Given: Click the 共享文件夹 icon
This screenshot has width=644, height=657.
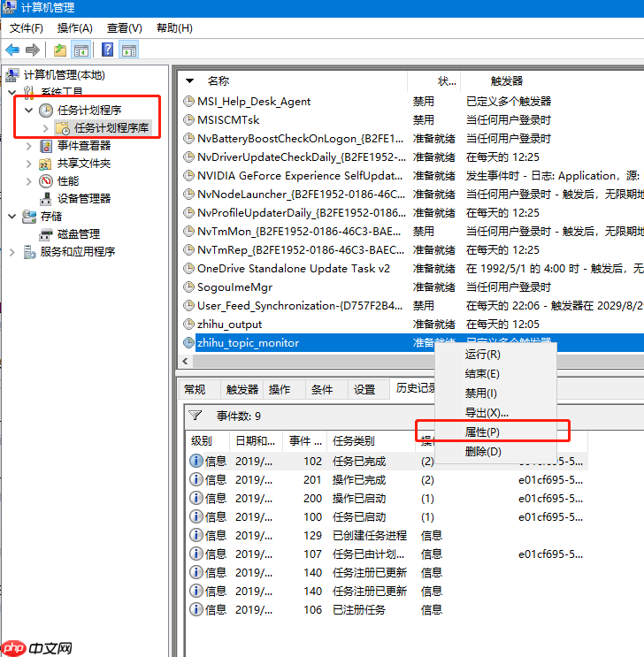Looking at the screenshot, I should [45, 164].
